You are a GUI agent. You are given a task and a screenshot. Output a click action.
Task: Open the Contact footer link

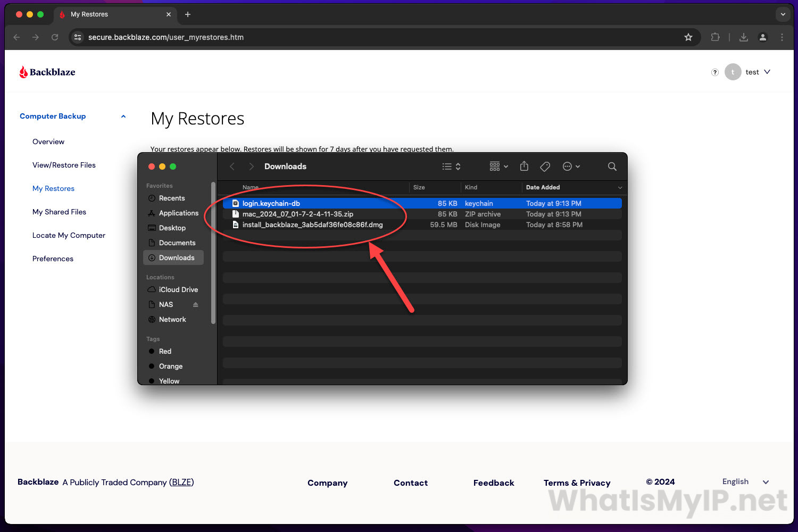pos(411,483)
